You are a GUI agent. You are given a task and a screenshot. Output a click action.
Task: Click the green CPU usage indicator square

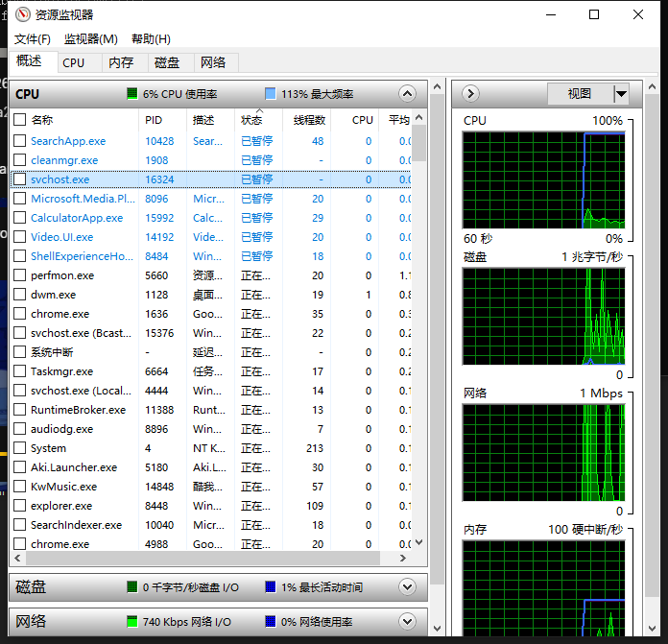coord(132,94)
